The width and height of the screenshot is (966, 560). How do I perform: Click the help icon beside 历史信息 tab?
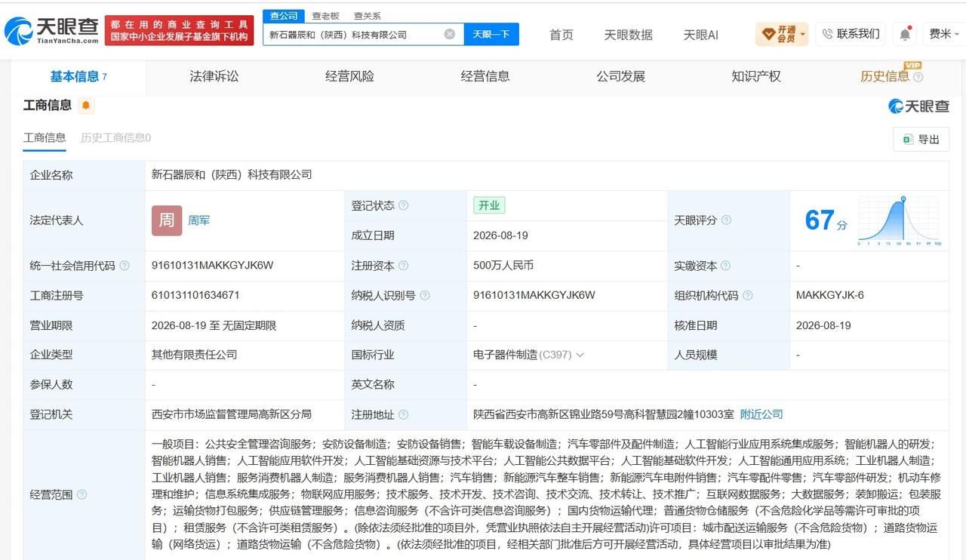(x=918, y=77)
